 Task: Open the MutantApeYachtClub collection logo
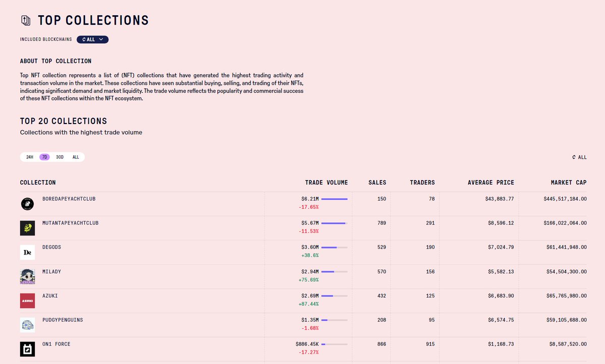click(27, 228)
